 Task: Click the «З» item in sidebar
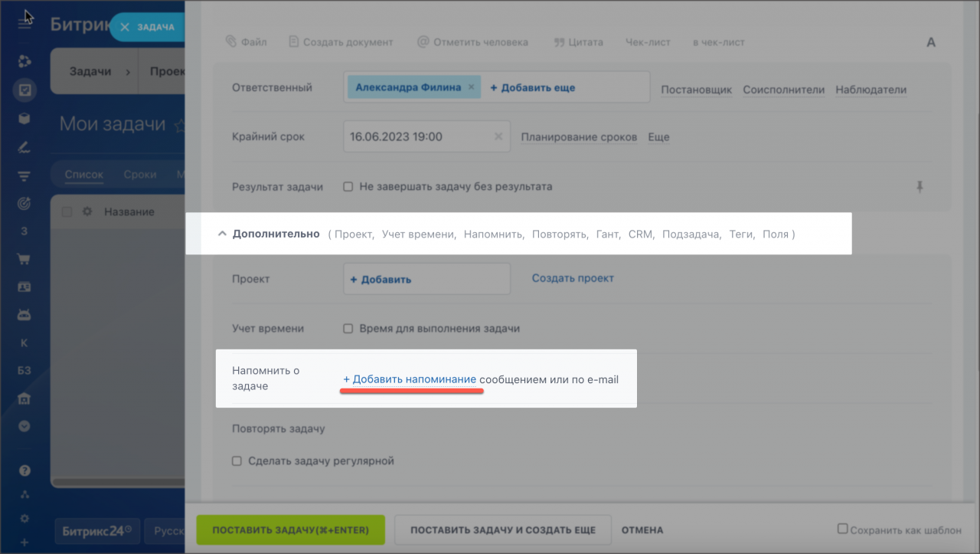pyautogui.click(x=24, y=231)
